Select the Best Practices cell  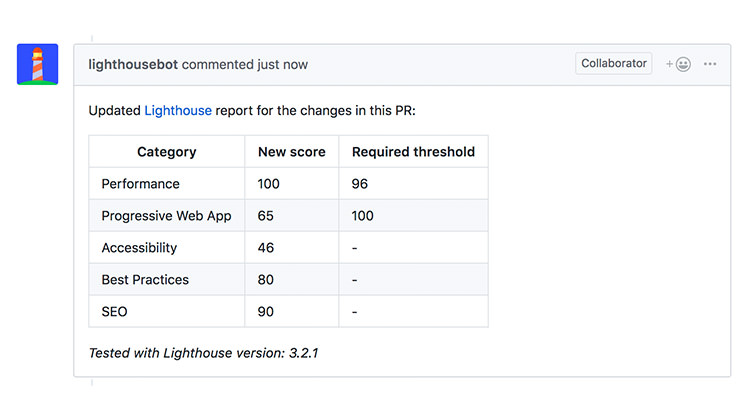(145, 280)
